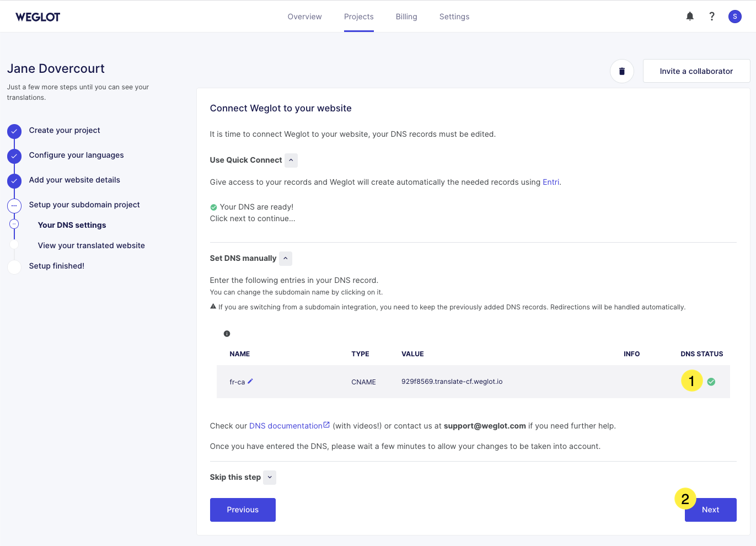Open the Billing tab
The image size is (756, 546).
coord(406,17)
